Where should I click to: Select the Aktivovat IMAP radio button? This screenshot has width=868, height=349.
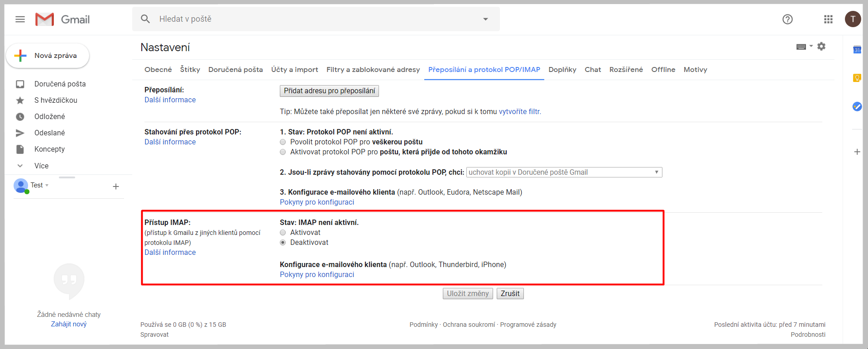point(283,233)
